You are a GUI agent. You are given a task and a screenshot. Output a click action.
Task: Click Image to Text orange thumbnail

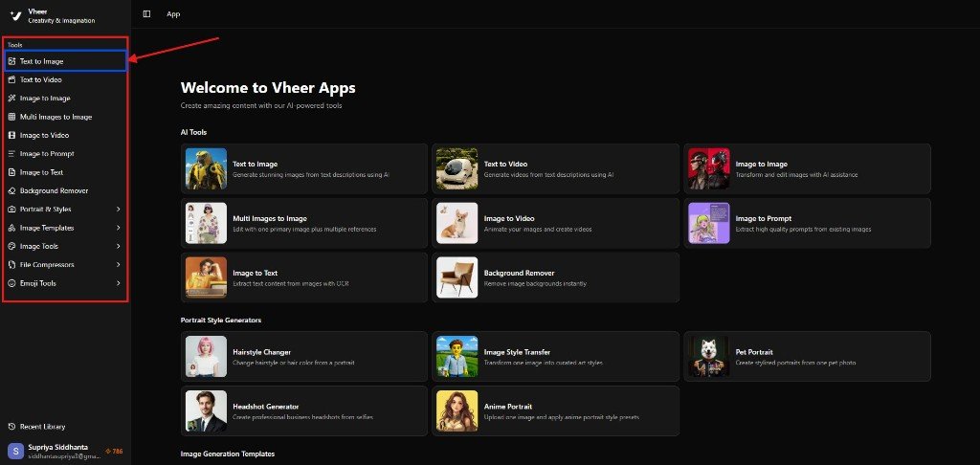coord(207,277)
